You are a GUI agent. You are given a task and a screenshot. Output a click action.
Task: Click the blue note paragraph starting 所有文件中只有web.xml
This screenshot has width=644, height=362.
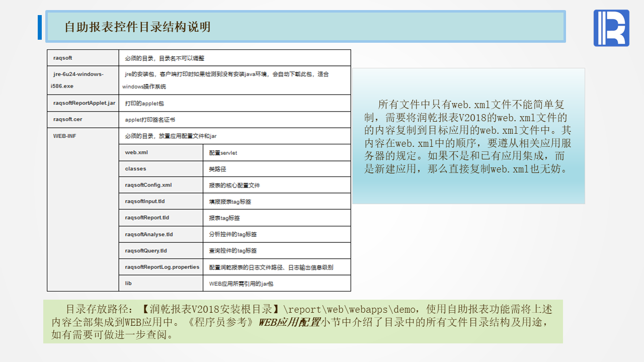pyautogui.click(x=468, y=136)
